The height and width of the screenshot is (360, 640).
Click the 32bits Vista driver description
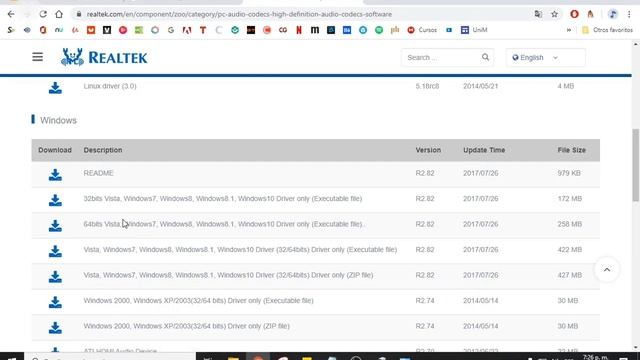coord(223,199)
